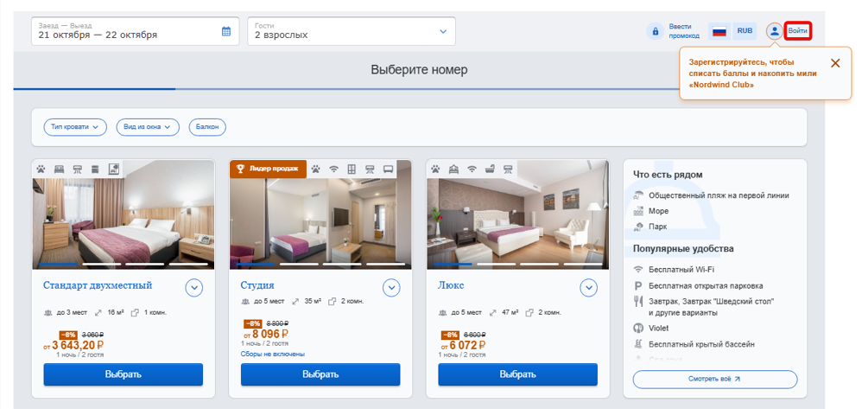Click Общественный пляж на первой линии text

[x=719, y=195]
